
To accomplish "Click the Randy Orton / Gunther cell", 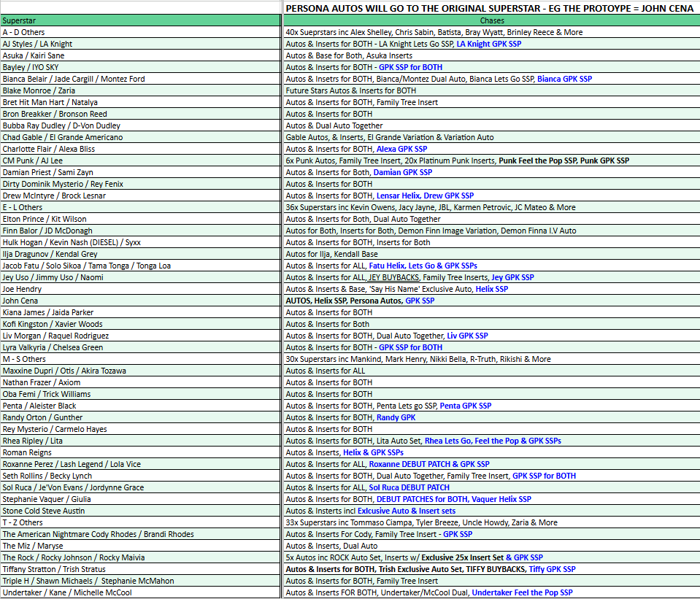I will (141, 417).
